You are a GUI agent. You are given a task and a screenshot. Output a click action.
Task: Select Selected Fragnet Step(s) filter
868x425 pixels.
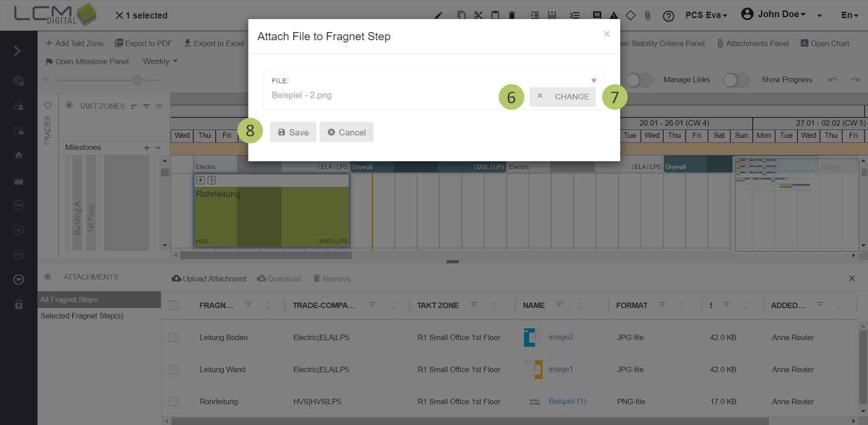pyautogui.click(x=82, y=316)
